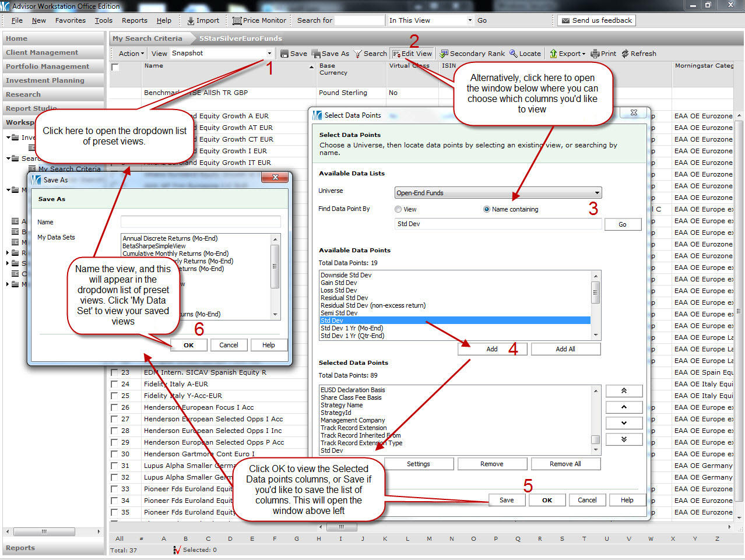Switch to the My Search Criteria tab
Screen dimensions: 745x560
click(x=147, y=38)
